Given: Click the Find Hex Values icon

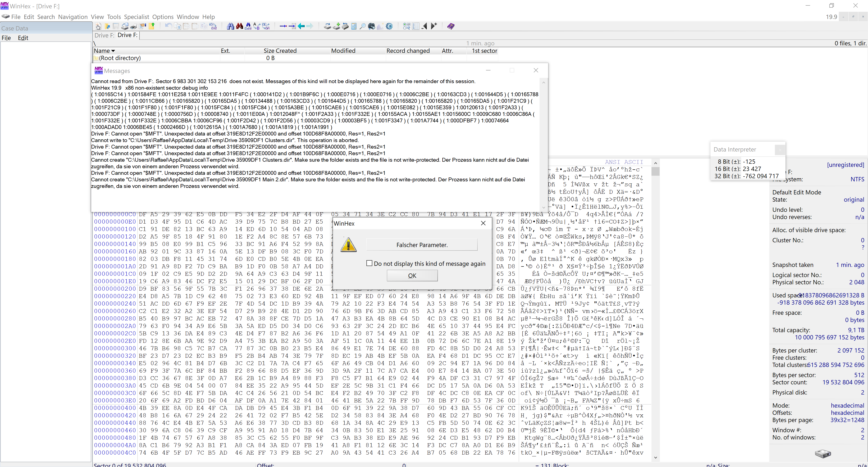Looking at the screenshot, I should coord(248,26).
